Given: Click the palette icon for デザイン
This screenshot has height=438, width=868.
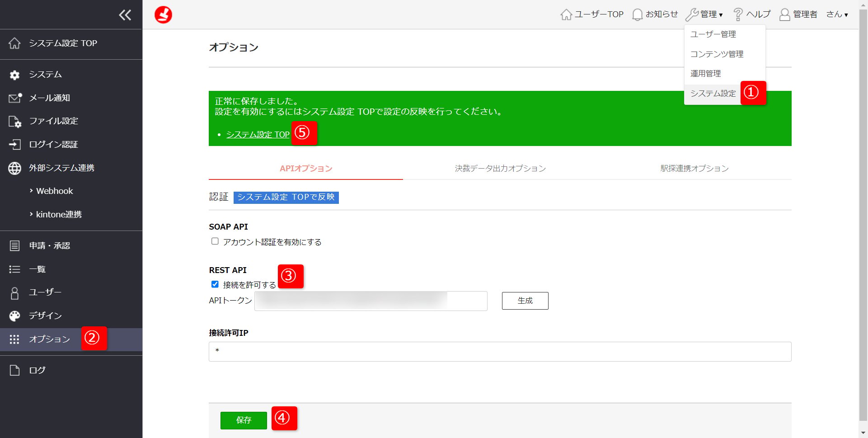Looking at the screenshot, I should (x=14, y=316).
